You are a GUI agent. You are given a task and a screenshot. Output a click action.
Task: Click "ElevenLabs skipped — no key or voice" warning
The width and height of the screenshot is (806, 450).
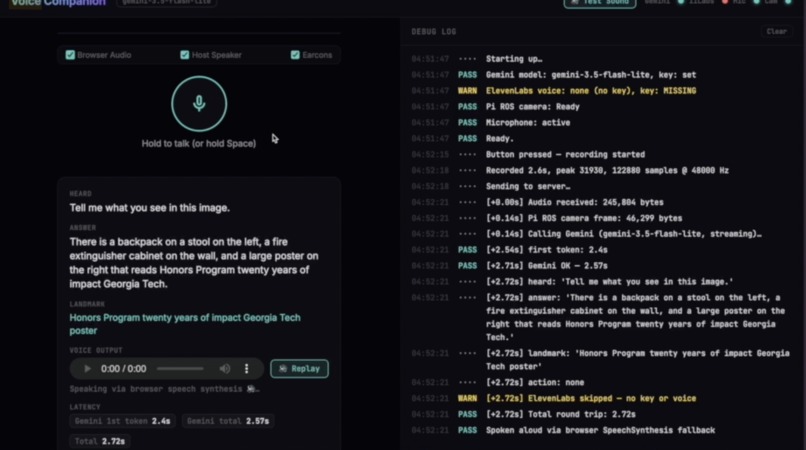click(x=591, y=398)
